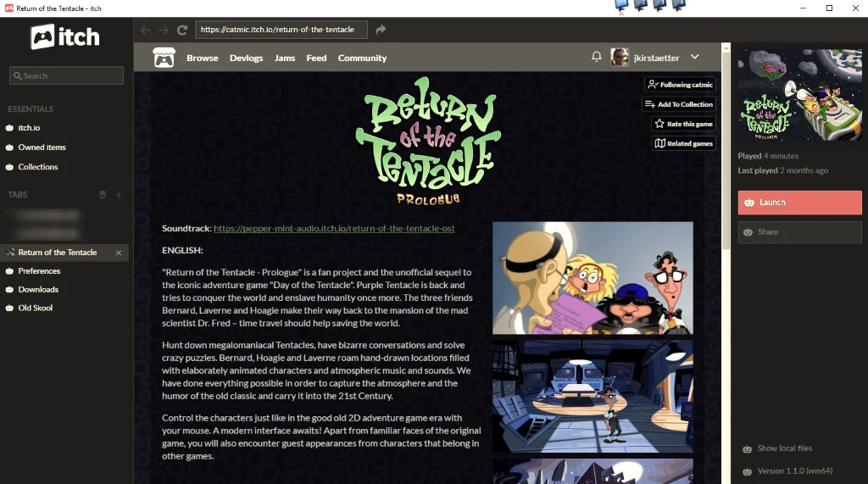Close the Return of the Tentacle tab
This screenshot has height=484, width=868.
click(x=119, y=253)
